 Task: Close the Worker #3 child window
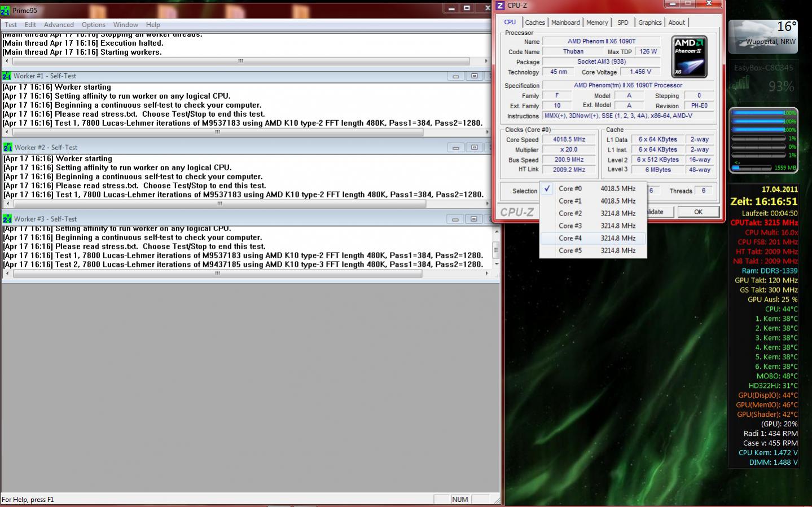491,219
